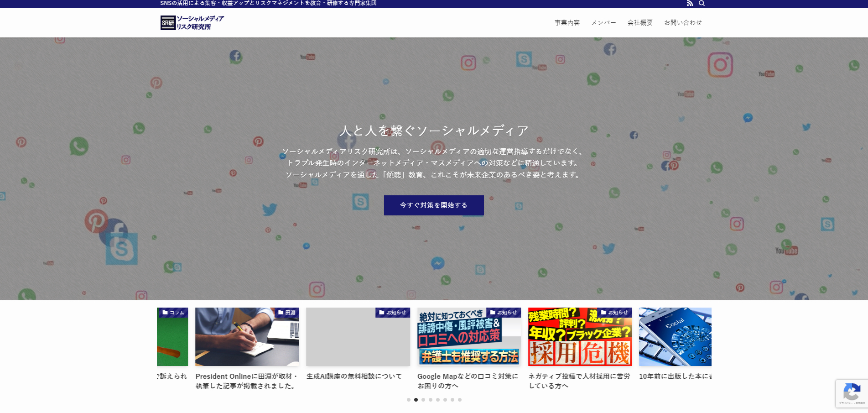Open the 誹謗中傷・風評被害 thumbnail image
Viewport: 868px width, 413px height.
(469, 337)
